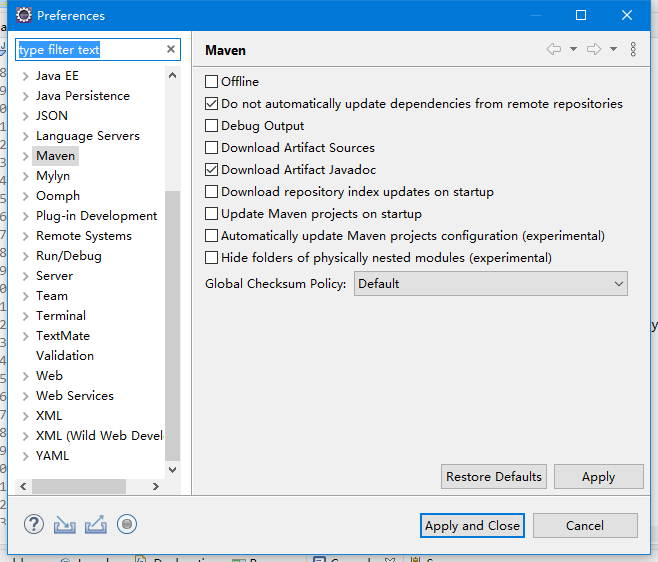
Task: Clear the filter text with X
Action: pyautogui.click(x=171, y=49)
